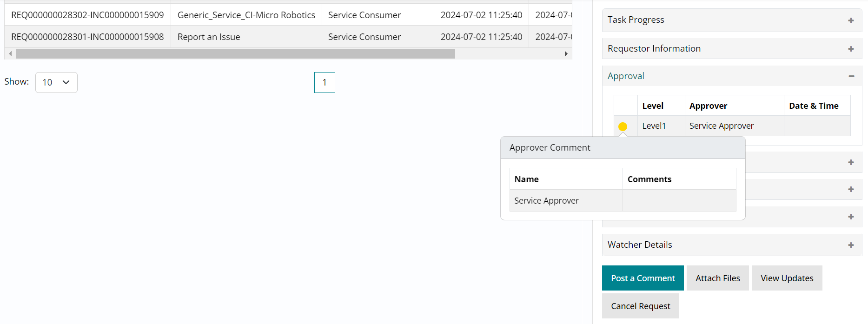The height and width of the screenshot is (324, 868).
Task: Click the Task Progress section title
Action: (x=636, y=20)
